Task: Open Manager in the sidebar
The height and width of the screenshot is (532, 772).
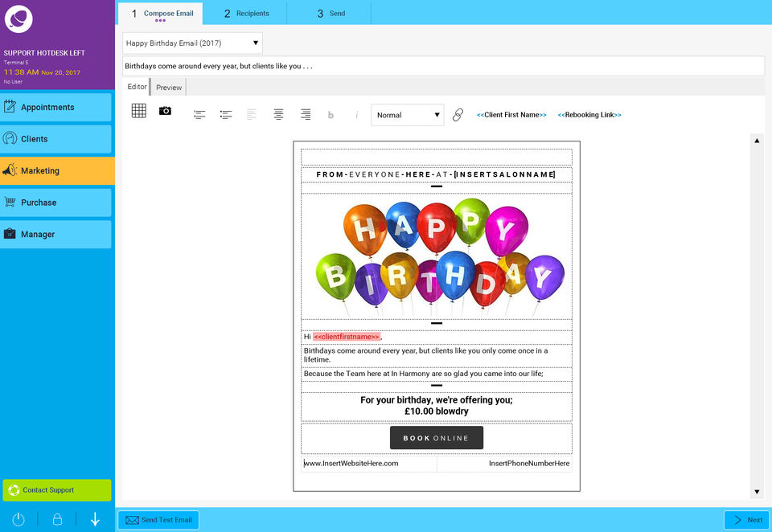Action: pos(56,235)
